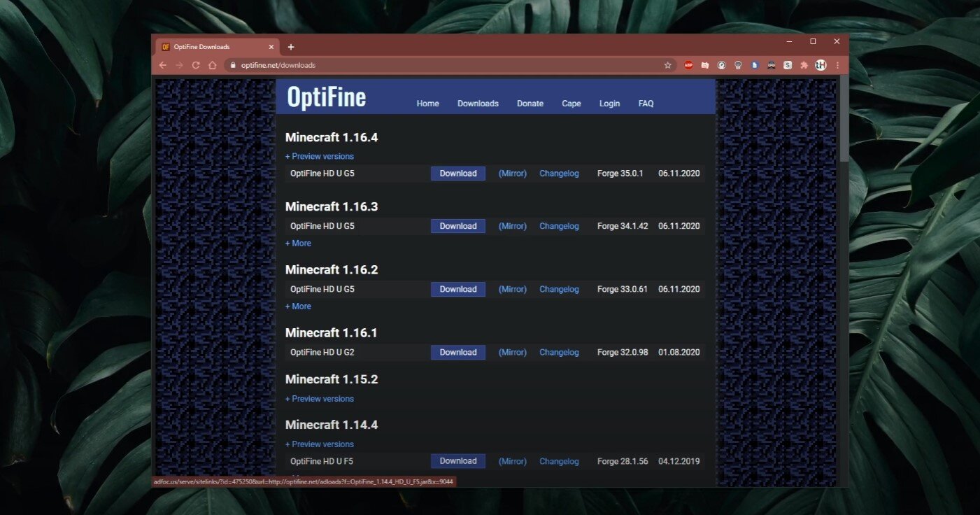The height and width of the screenshot is (515, 980).
Task: Click the Forge 33.0.61 text
Action: (623, 289)
